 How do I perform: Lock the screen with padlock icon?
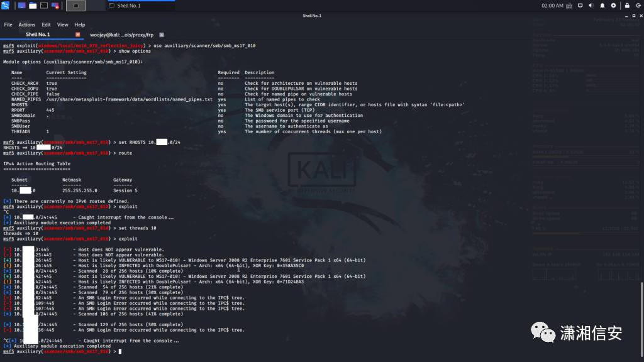627,6
